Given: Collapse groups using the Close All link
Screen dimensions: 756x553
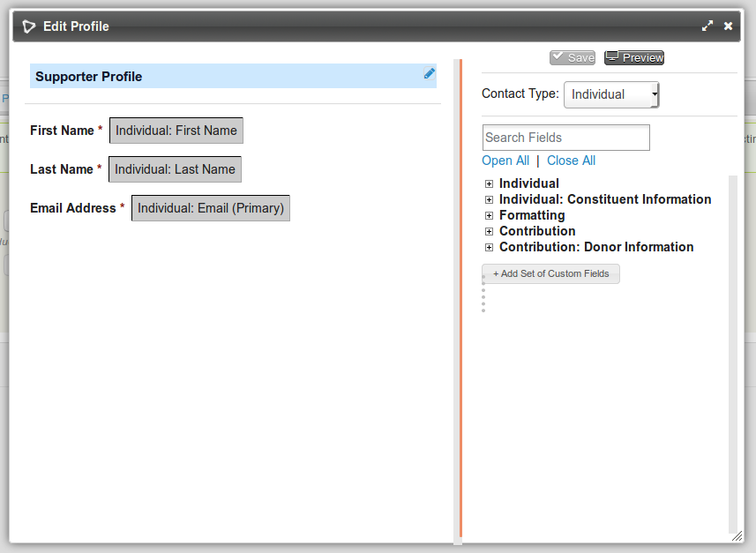Looking at the screenshot, I should (571, 161).
